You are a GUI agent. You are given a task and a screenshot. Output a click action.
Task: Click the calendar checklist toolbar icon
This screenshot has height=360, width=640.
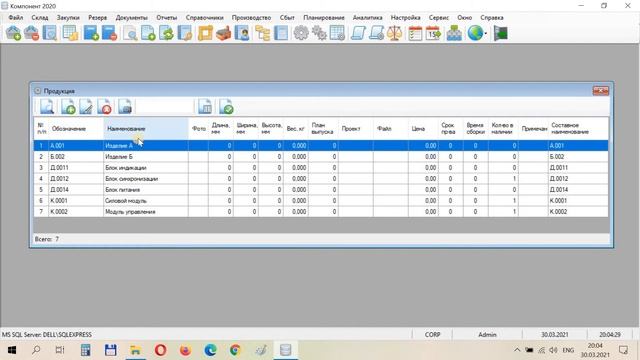click(x=415, y=33)
